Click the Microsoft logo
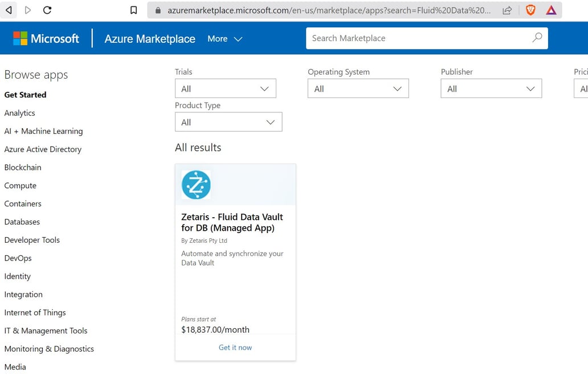This screenshot has height=379, width=588. coord(46,39)
